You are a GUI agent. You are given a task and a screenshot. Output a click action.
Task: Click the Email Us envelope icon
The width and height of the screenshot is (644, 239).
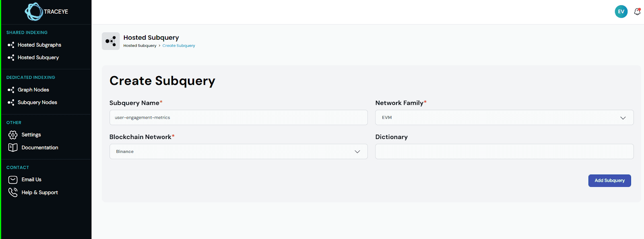tap(13, 180)
